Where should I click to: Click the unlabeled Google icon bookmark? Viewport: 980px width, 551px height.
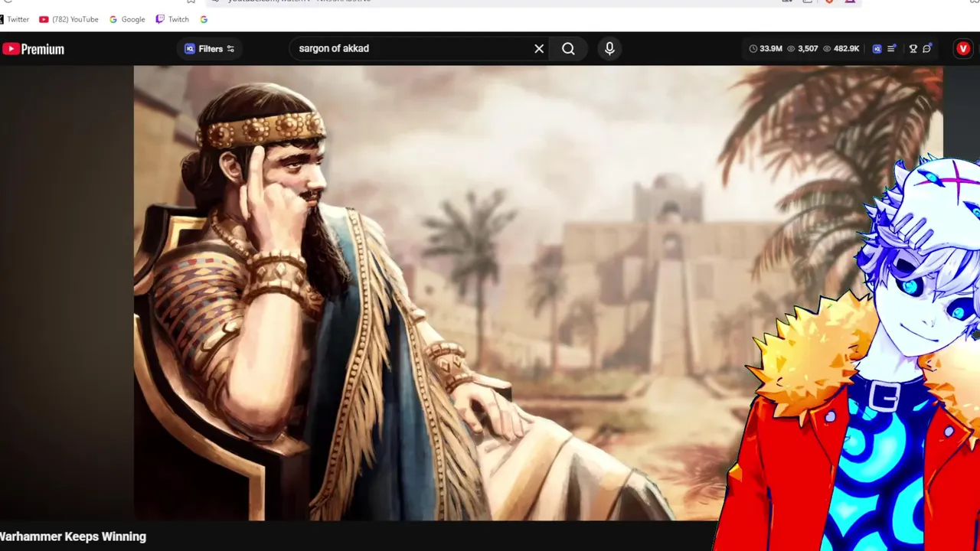pyautogui.click(x=204, y=19)
